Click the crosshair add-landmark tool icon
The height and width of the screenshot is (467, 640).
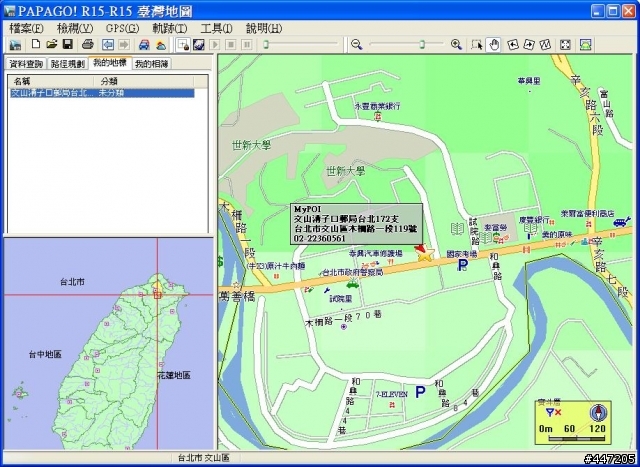[183, 44]
